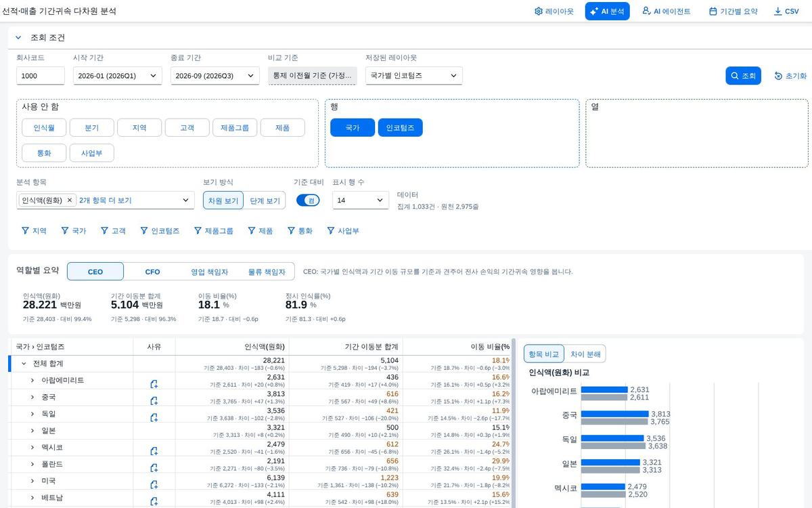Click the 국가 chip in 행 area

353,127
